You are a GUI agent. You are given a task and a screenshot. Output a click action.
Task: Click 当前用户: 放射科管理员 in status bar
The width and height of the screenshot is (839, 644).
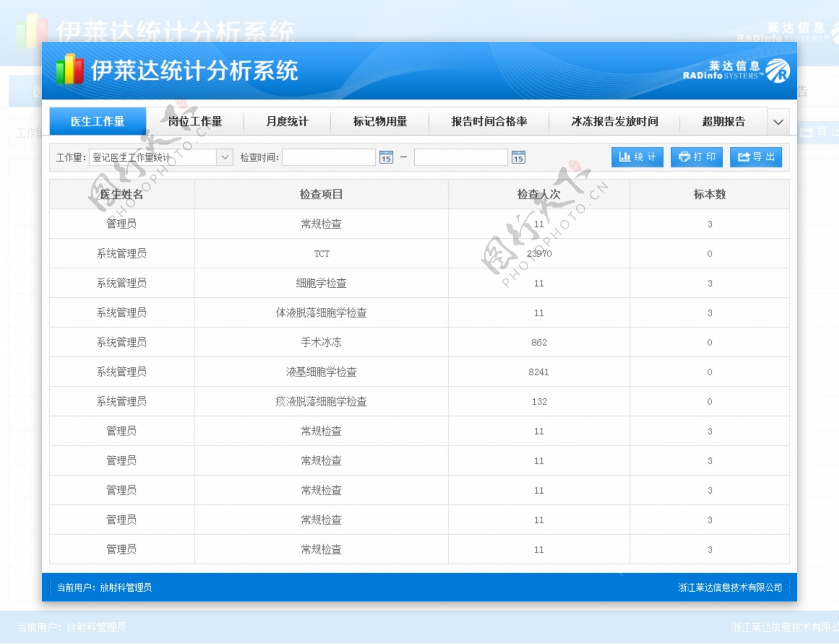click(x=104, y=587)
